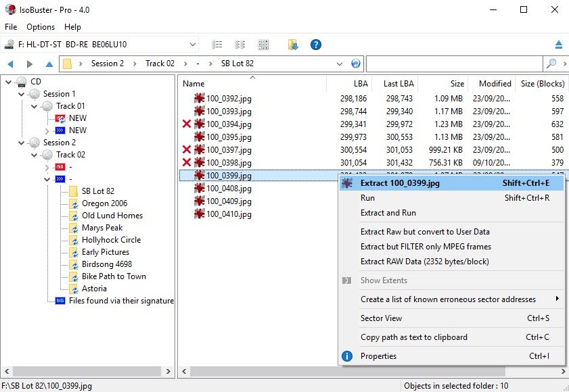Click SB Lot 82 breadcrumb segment
Viewport: 569px width, 392px height.
[x=237, y=64]
